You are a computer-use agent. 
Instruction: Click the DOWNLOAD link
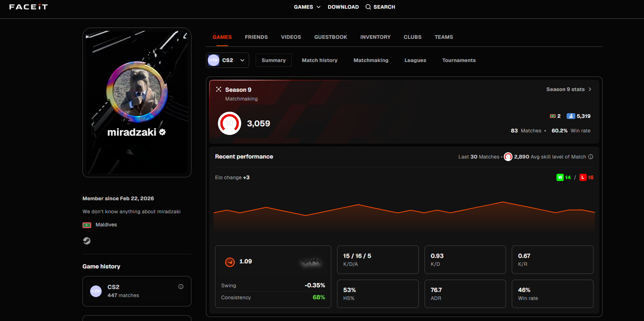pos(343,7)
